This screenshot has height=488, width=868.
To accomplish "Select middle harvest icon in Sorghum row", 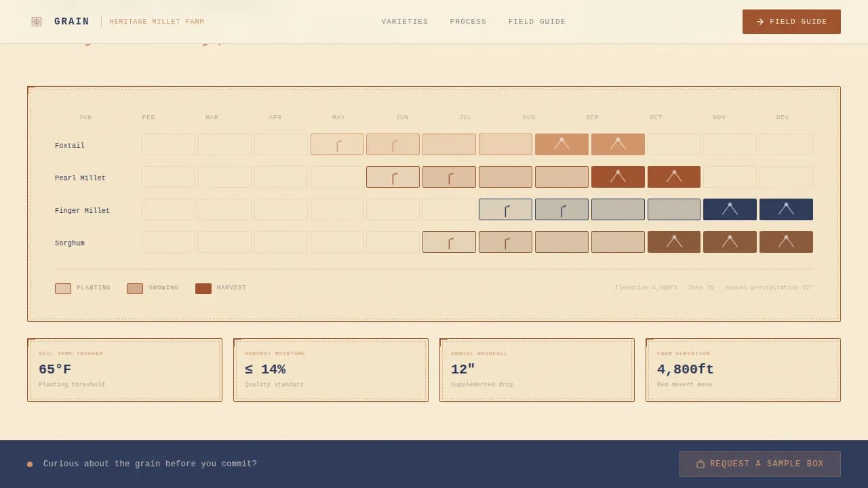I will click(x=730, y=241).
